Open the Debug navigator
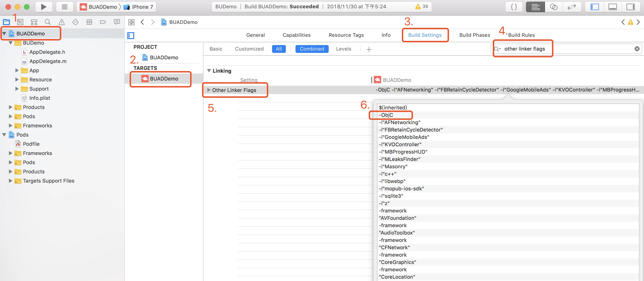Screen dimensions: 644x281 [x=89, y=22]
